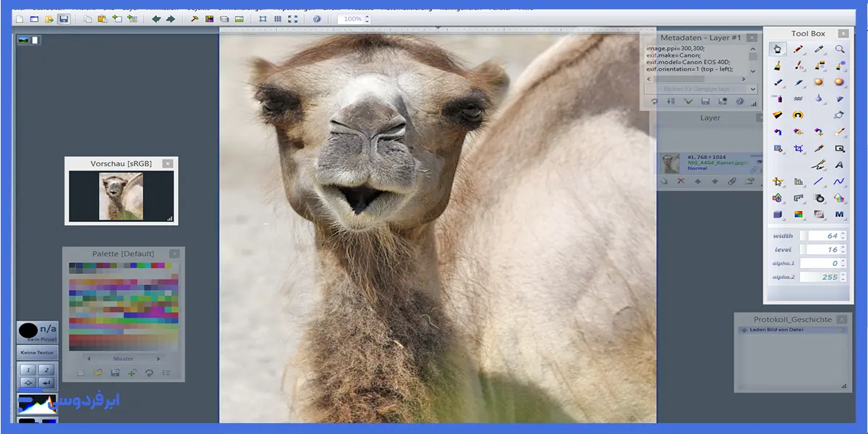Click the Metadaten vertical scroll down arrow
The image size is (868, 434).
(753, 71)
